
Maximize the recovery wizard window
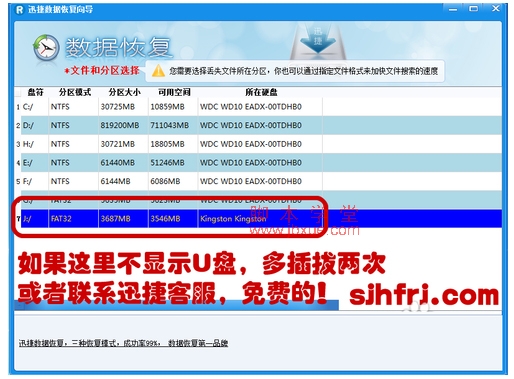tap(473, 9)
